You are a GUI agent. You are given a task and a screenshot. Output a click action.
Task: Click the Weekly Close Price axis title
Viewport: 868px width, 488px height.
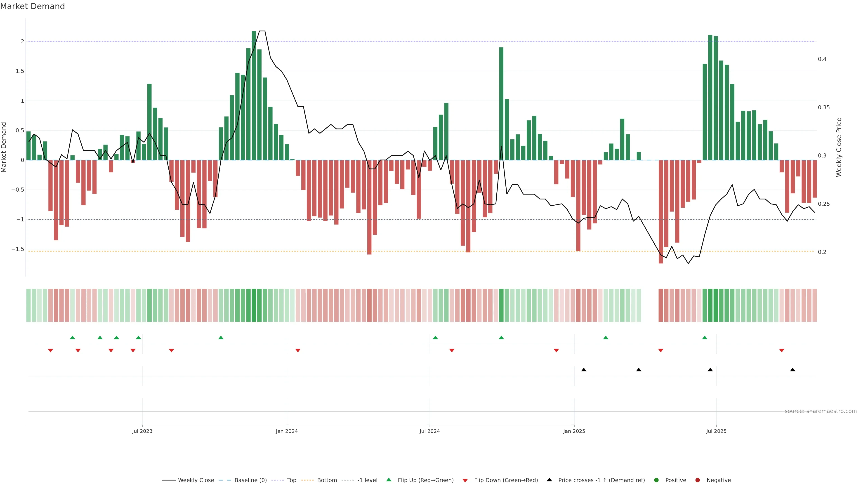pyautogui.click(x=839, y=147)
